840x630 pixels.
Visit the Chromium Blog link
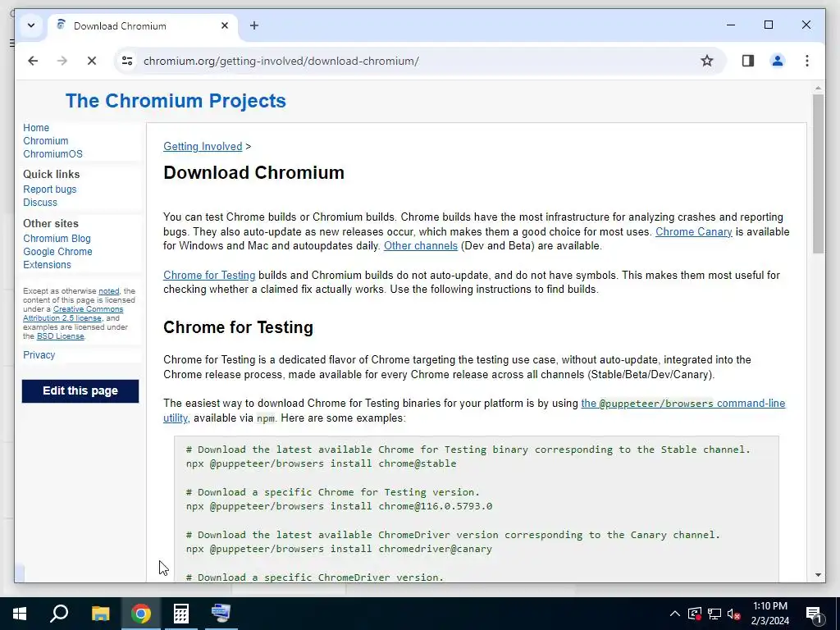[x=57, y=239]
